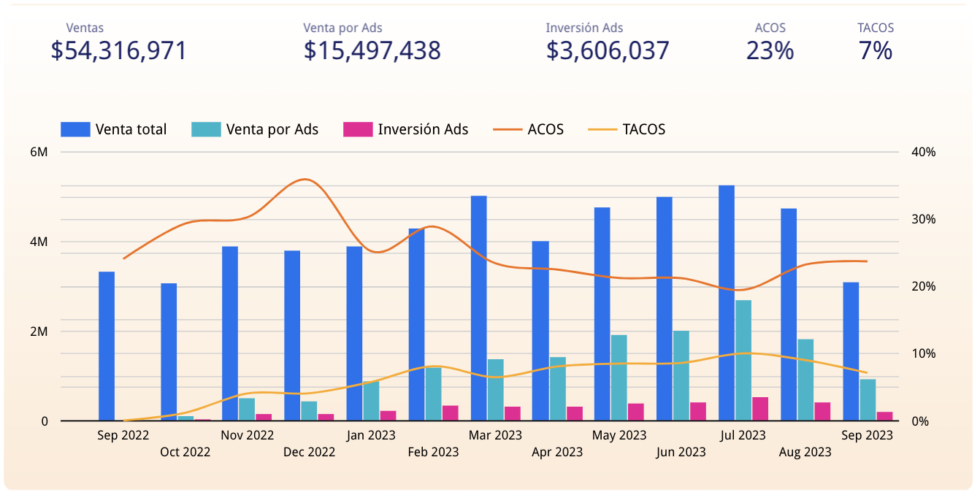Click the Feb 2023 x-axis label
This screenshot has width=980, height=495.
(433, 452)
